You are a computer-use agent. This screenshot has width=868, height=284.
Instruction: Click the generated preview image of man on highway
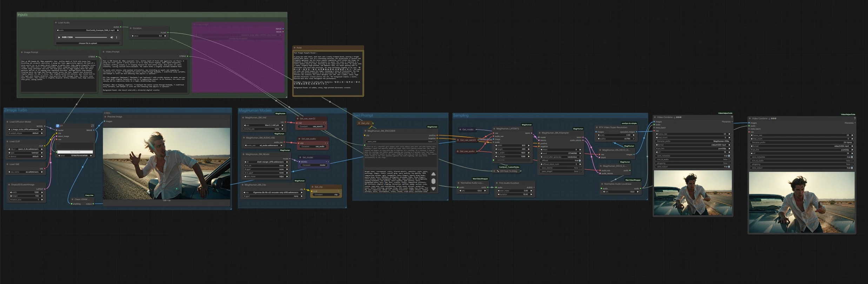tap(166, 164)
